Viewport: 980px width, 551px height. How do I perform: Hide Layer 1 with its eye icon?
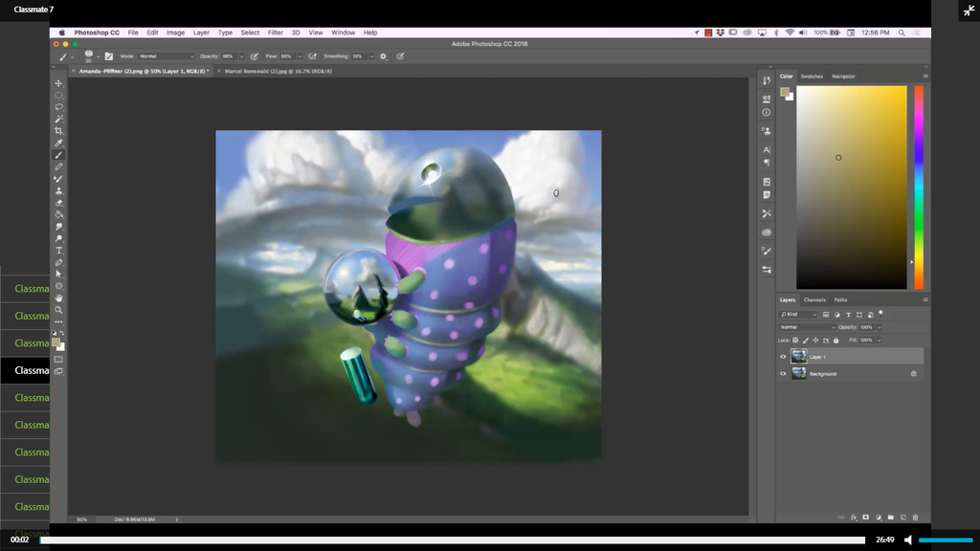coord(783,357)
